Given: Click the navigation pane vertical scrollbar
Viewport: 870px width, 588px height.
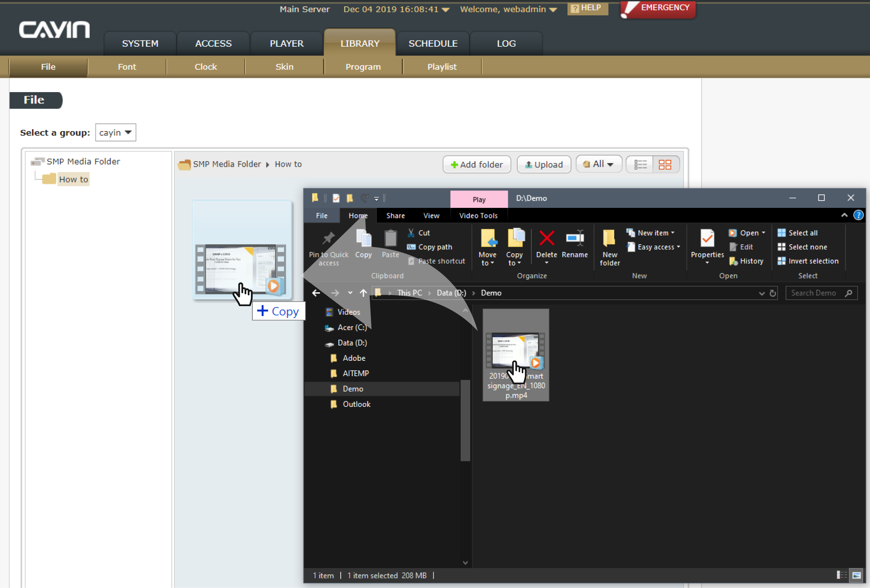Looking at the screenshot, I should click(x=465, y=420).
